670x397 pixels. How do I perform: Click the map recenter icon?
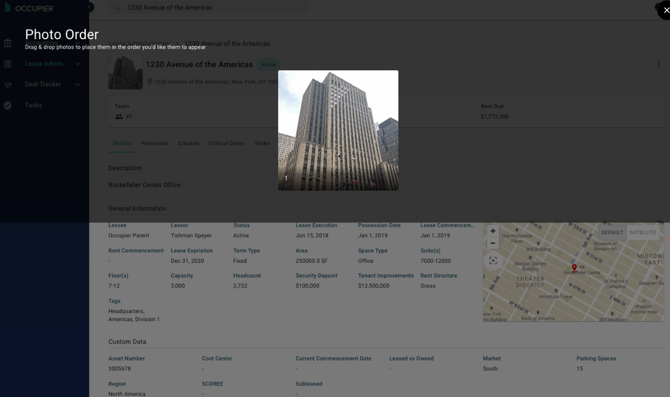[x=493, y=261]
